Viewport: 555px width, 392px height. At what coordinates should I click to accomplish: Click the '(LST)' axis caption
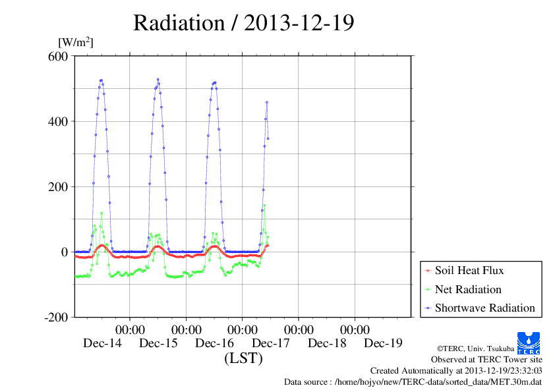243,358
